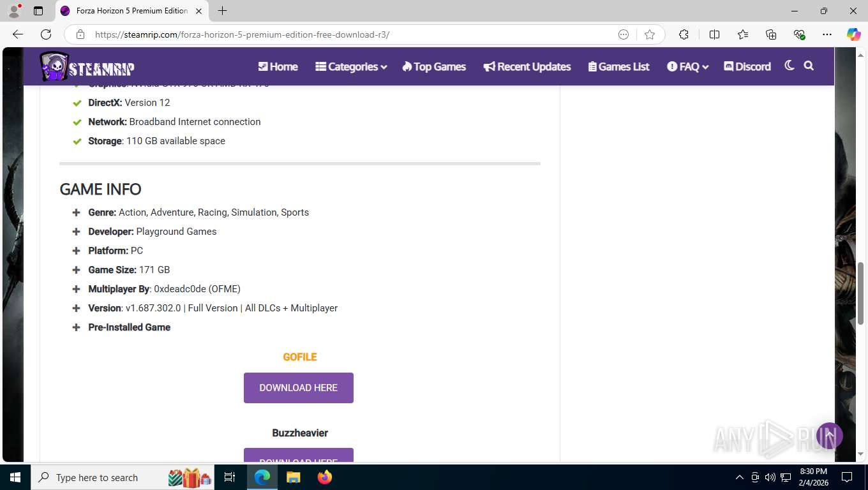Click page vertical scrollbar thumb

[x=860, y=292]
